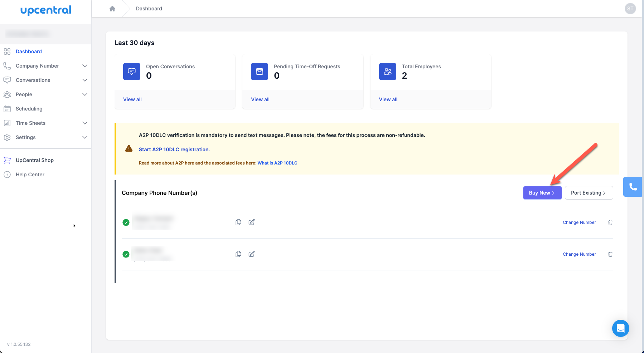Click the Buy New button
This screenshot has height=353, width=644.
click(542, 192)
